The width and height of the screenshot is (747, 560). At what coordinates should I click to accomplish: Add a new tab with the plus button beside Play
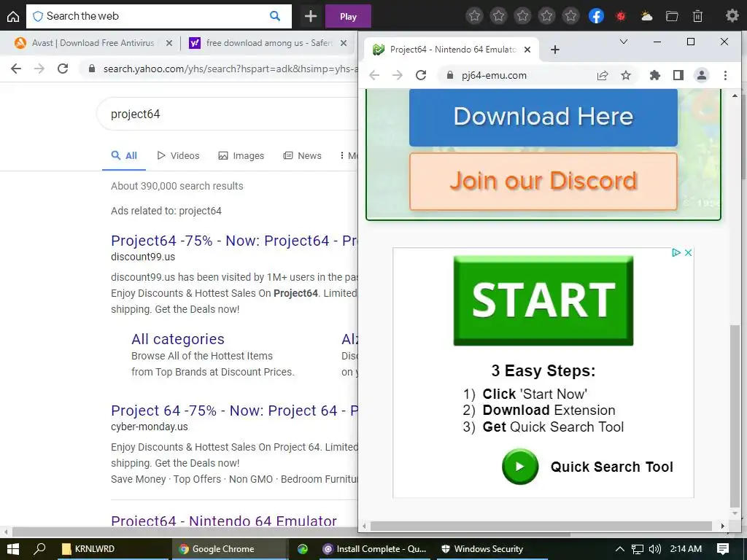pos(311,16)
